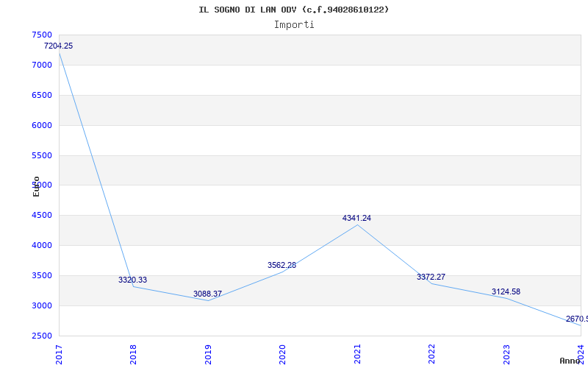Click the line's 2019 low data point
Image resolution: width=588 pixels, height=368 pixels.
click(208, 300)
